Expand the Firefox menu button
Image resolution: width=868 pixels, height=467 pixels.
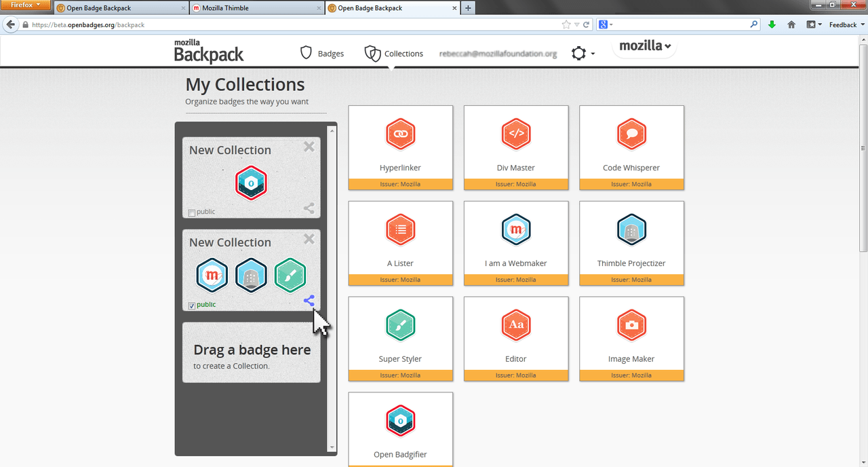pos(26,4)
